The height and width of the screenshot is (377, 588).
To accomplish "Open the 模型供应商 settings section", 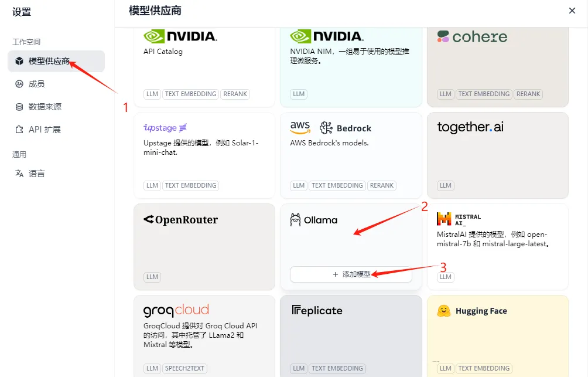I will tap(56, 61).
